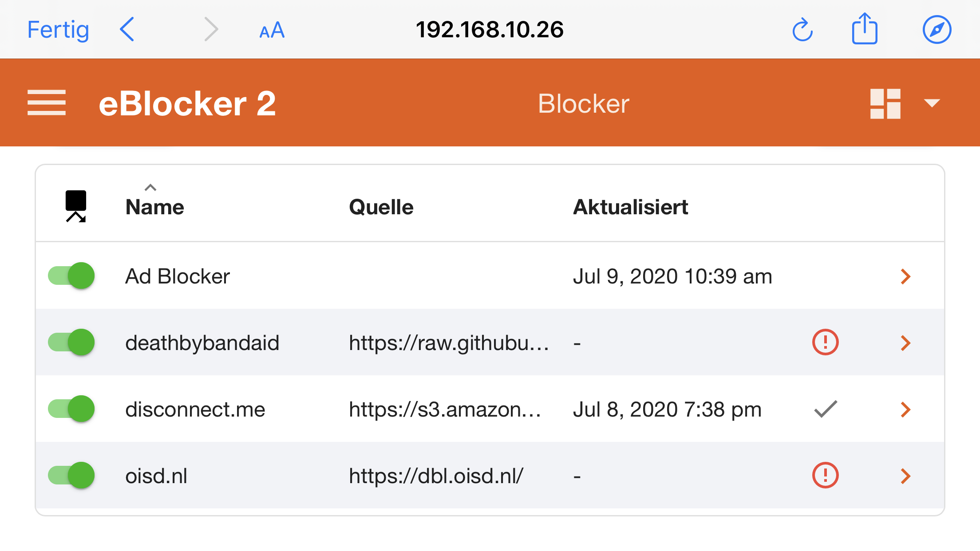Open in Safari compass icon

[937, 30]
